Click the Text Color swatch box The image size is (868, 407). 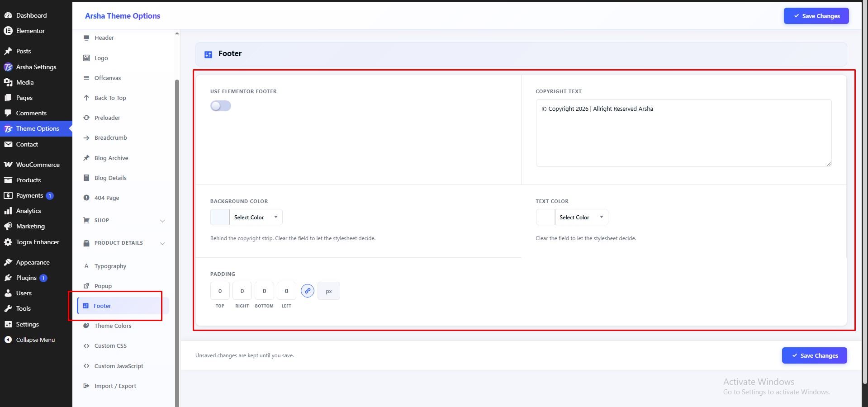point(545,217)
